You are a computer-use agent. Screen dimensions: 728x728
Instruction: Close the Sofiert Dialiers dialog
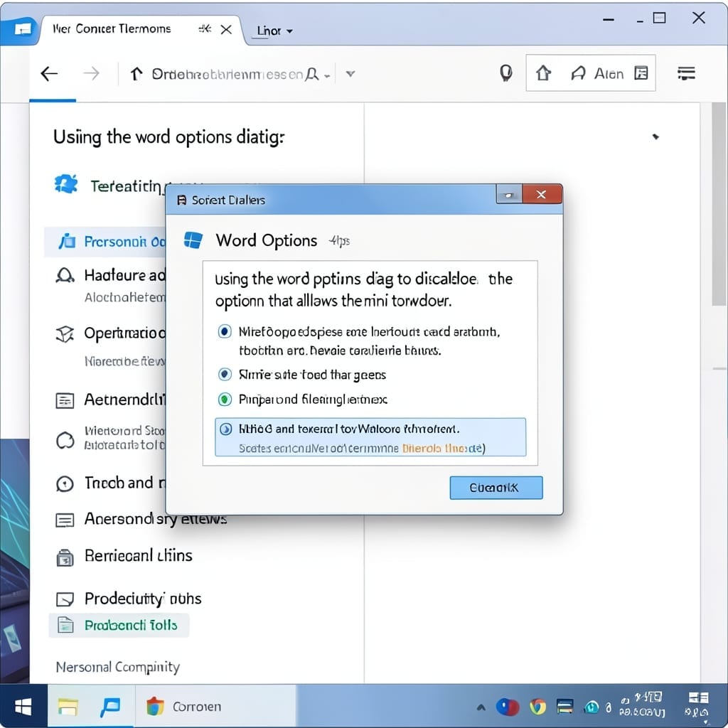(x=542, y=194)
